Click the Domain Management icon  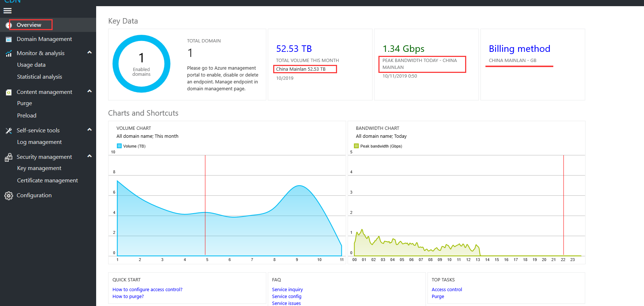[9, 39]
